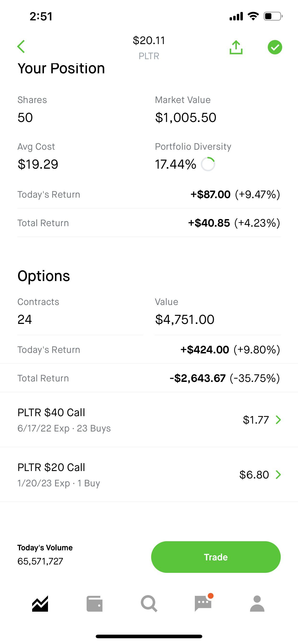Tap the share icon
298x644 pixels.
click(236, 47)
